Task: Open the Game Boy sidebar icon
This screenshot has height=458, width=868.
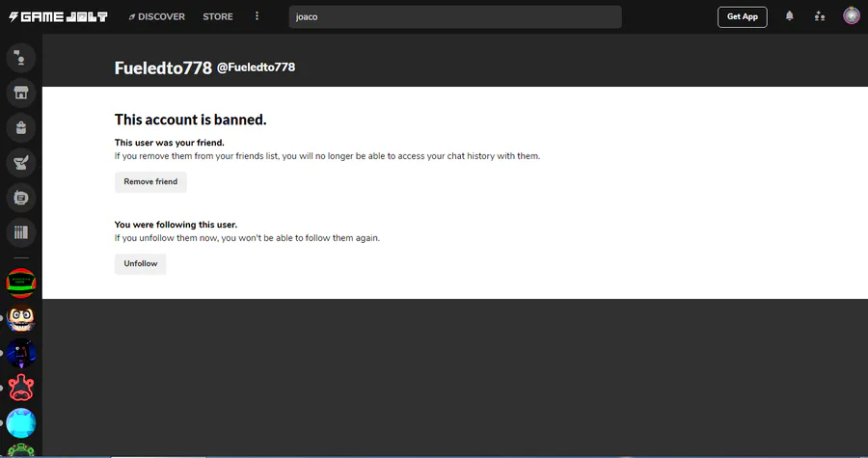Action: click(21, 198)
